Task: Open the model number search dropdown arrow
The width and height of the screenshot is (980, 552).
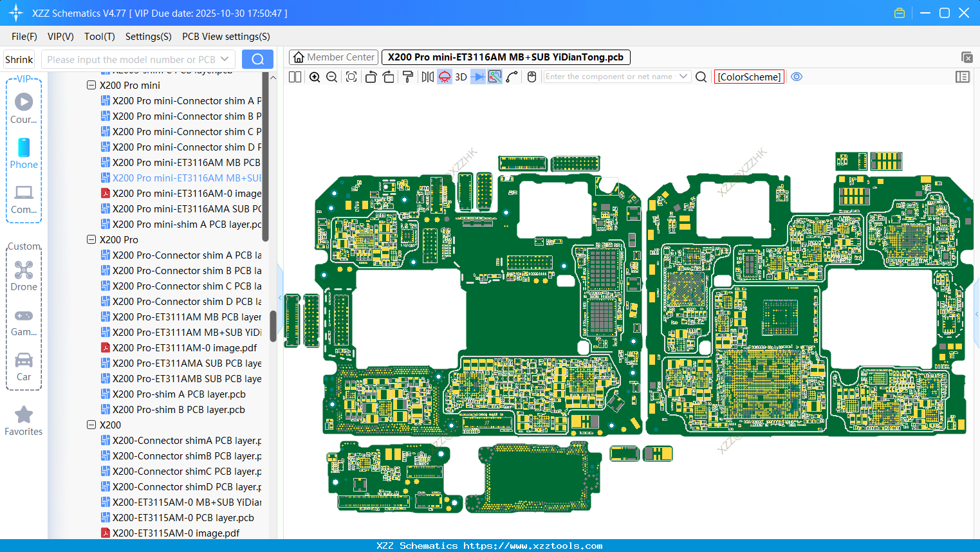Action: [225, 59]
